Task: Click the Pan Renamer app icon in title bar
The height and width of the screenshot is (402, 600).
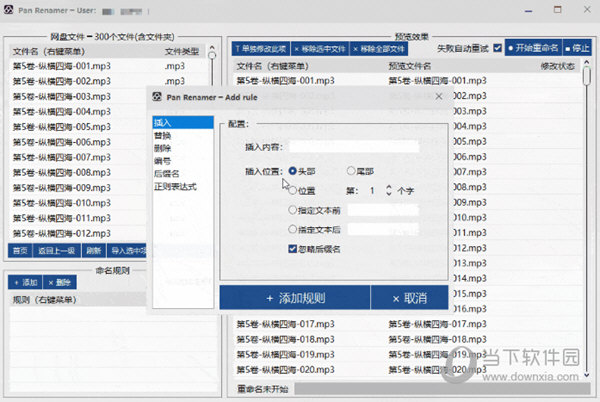Action: [x=8, y=10]
